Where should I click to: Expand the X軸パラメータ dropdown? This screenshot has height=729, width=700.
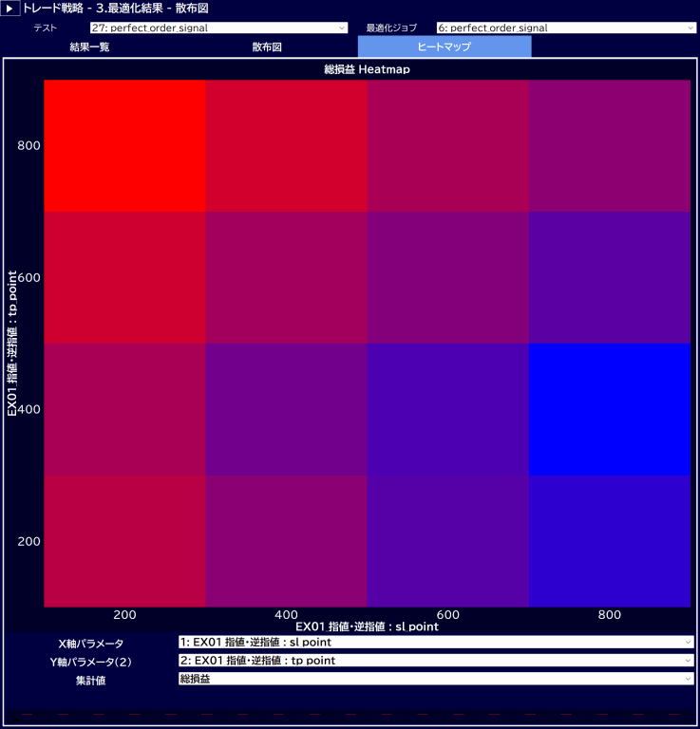(436, 643)
